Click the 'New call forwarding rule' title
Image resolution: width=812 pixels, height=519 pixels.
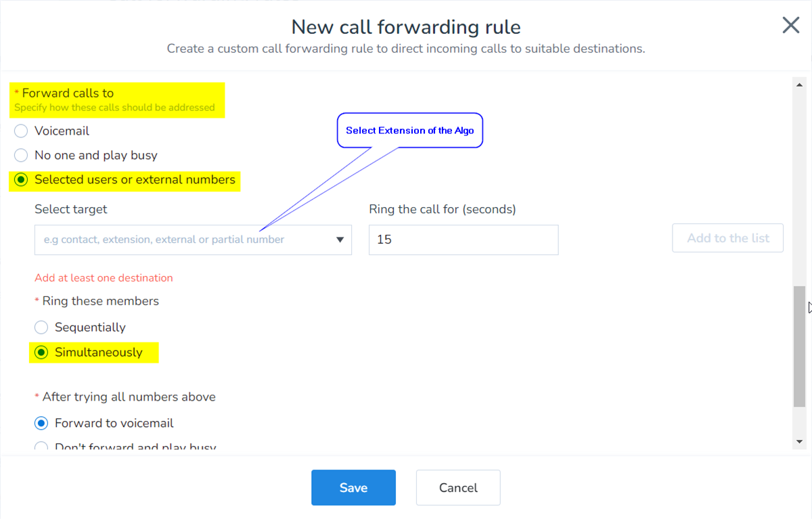[x=406, y=27]
